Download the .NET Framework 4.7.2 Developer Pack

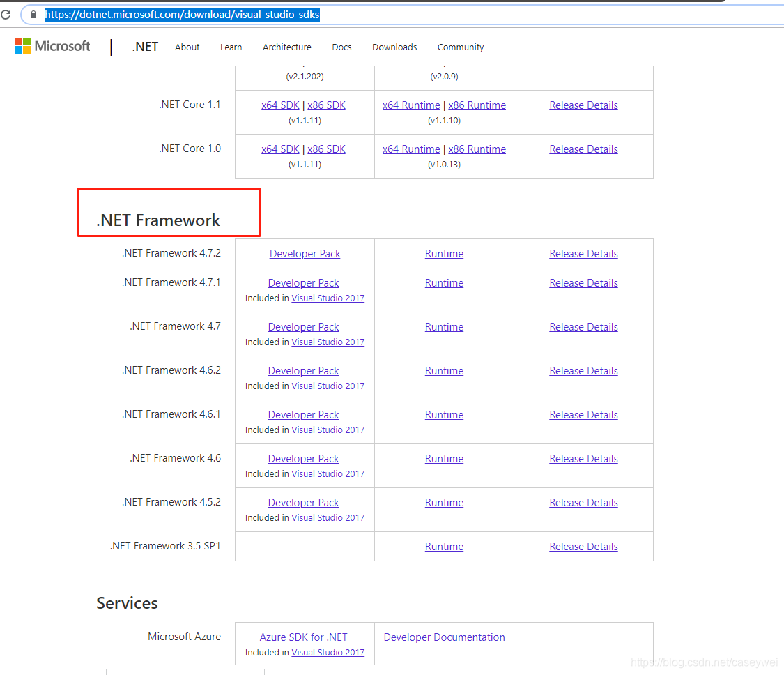305,253
